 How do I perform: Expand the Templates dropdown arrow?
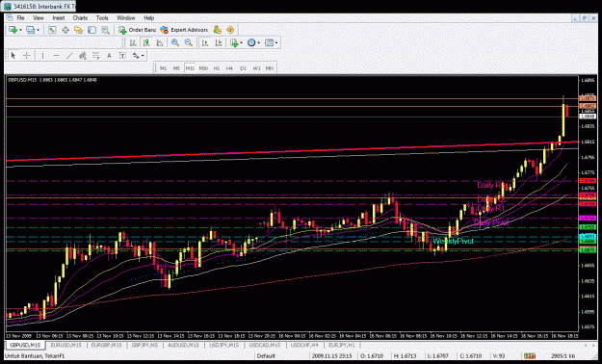point(276,43)
